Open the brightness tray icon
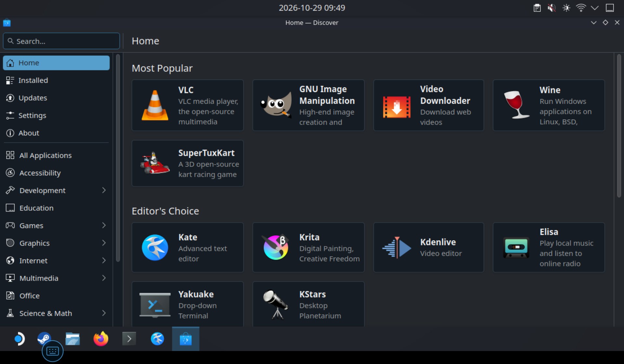This screenshot has height=364, width=624. [x=566, y=8]
